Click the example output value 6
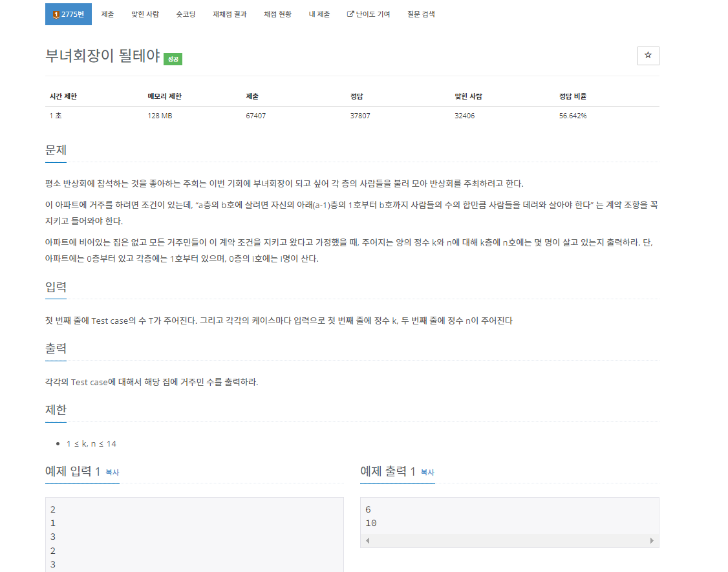Screen dimensions: 728x572 tap(368, 510)
